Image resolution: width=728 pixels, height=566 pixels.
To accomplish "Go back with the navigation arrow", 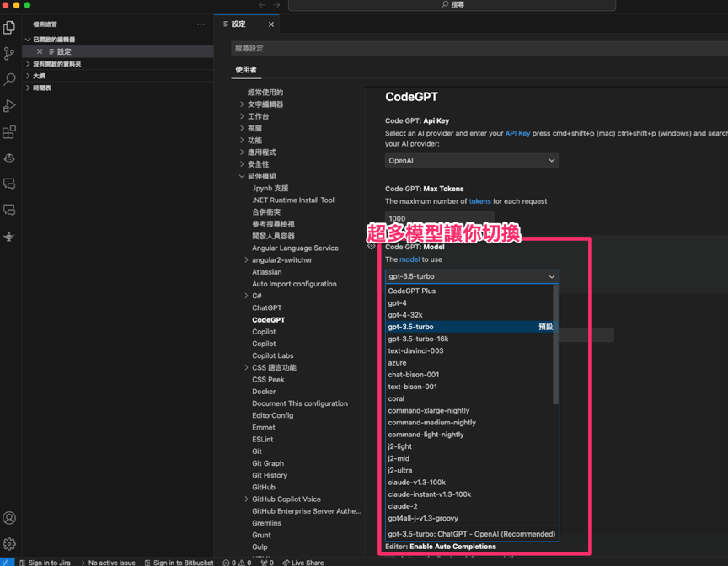I will 262,5.
